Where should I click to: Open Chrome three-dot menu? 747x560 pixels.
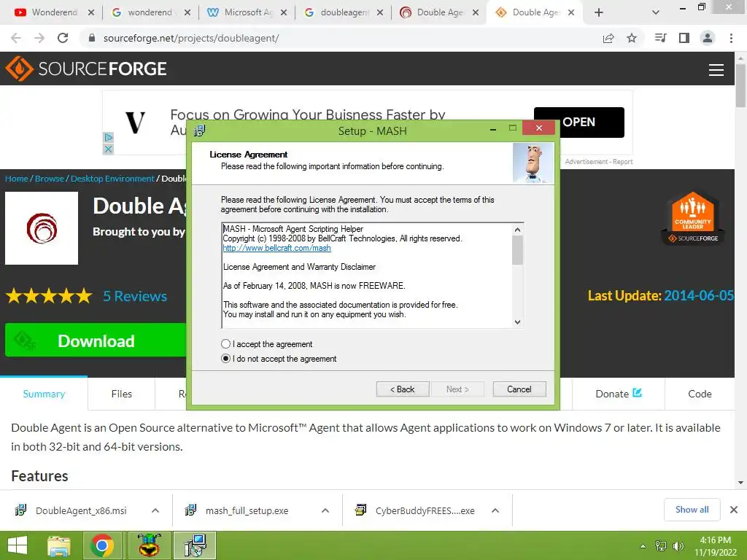731,38
